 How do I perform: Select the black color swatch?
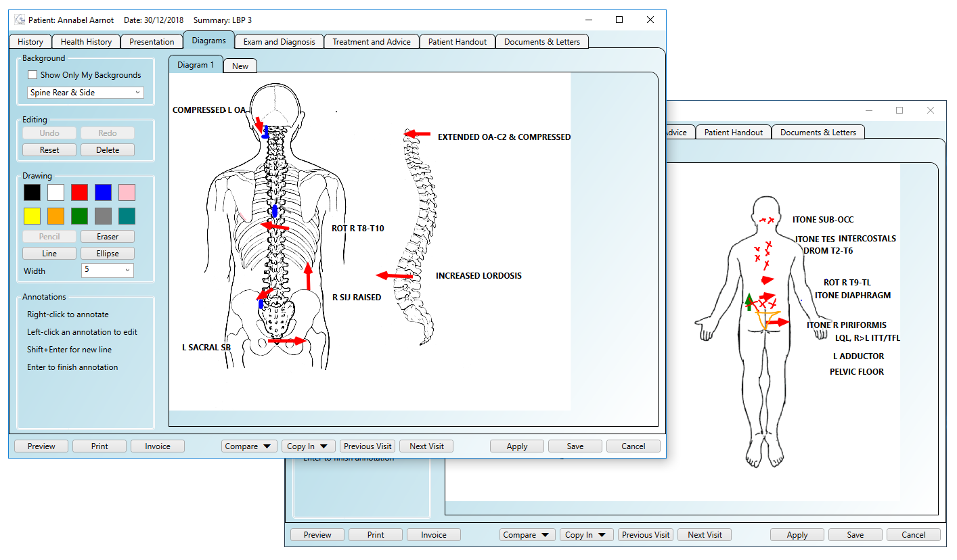pos(32,192)
